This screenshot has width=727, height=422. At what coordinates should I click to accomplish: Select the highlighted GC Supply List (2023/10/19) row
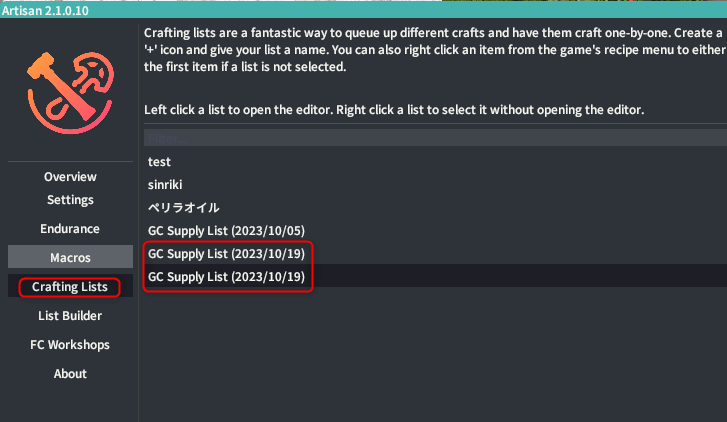pyautogui.click(x=435, y=276)
